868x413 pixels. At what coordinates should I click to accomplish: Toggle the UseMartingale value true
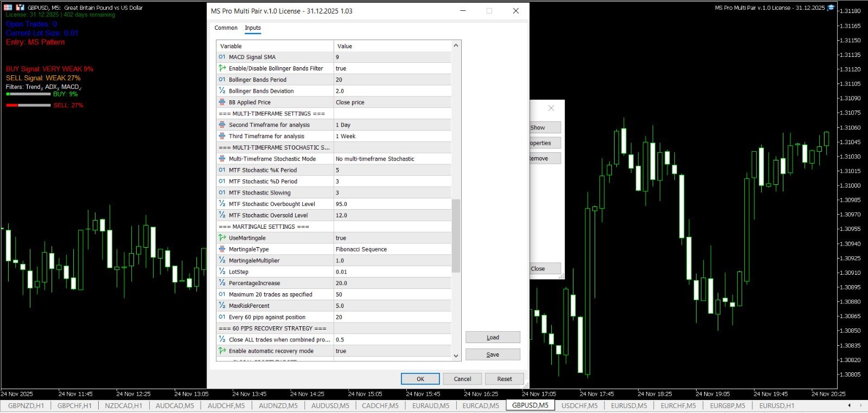coord(392,238)
